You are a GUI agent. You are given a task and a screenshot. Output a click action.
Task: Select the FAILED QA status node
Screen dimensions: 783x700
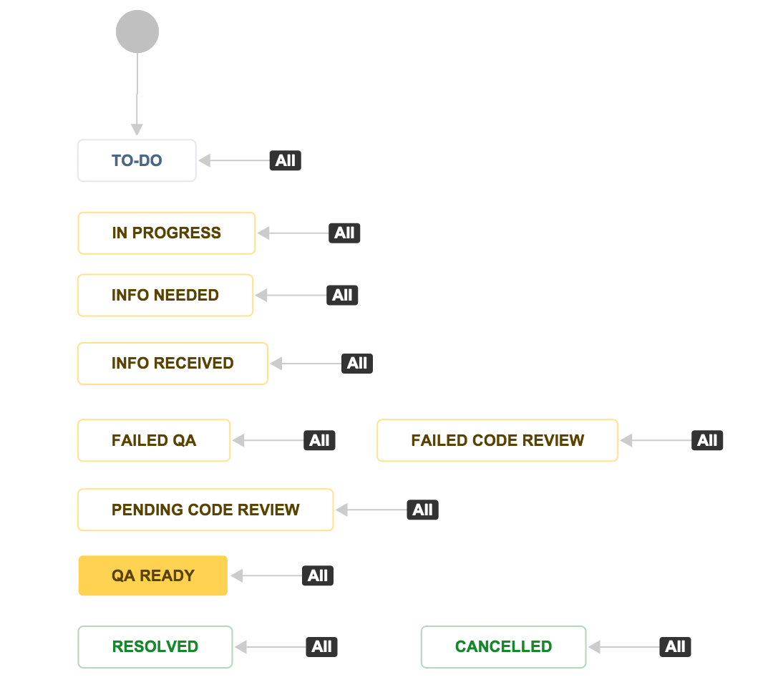point(154,440)
